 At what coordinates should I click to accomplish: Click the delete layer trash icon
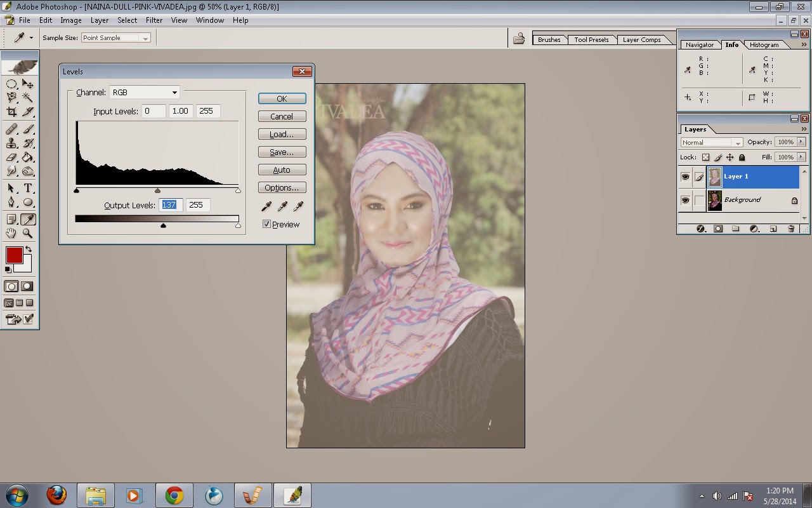coord(790,227)
